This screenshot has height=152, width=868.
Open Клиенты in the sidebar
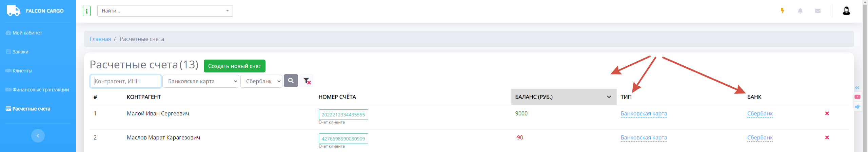[22, 71]
